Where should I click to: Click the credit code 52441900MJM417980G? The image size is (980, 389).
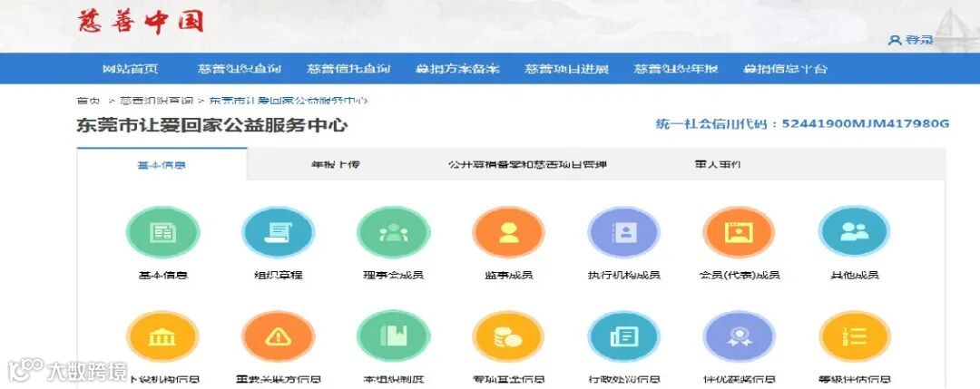click(867, 123)
